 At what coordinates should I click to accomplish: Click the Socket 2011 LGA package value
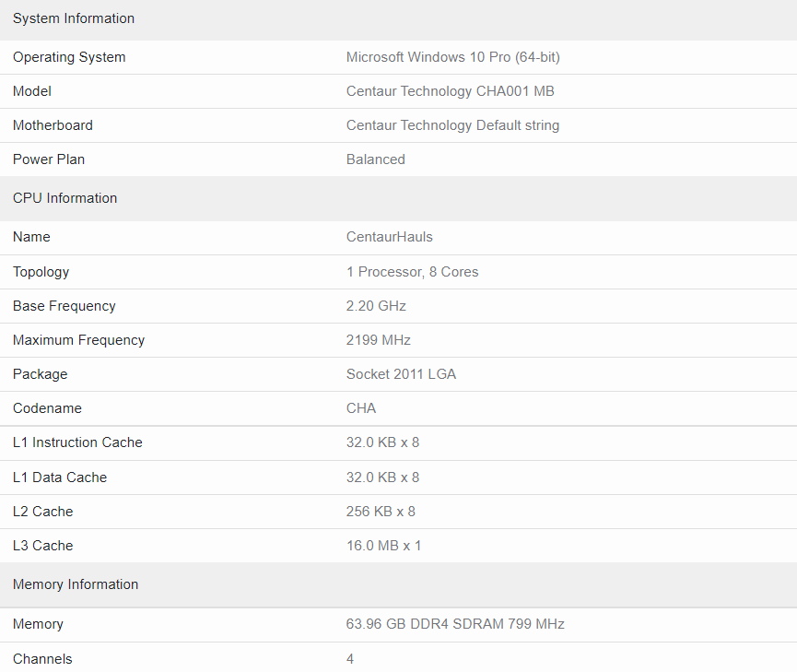coord(401,374)
